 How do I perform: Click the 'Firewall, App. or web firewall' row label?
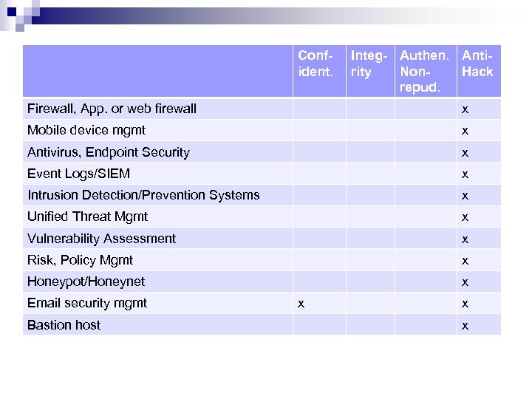(x=112, y=109)
